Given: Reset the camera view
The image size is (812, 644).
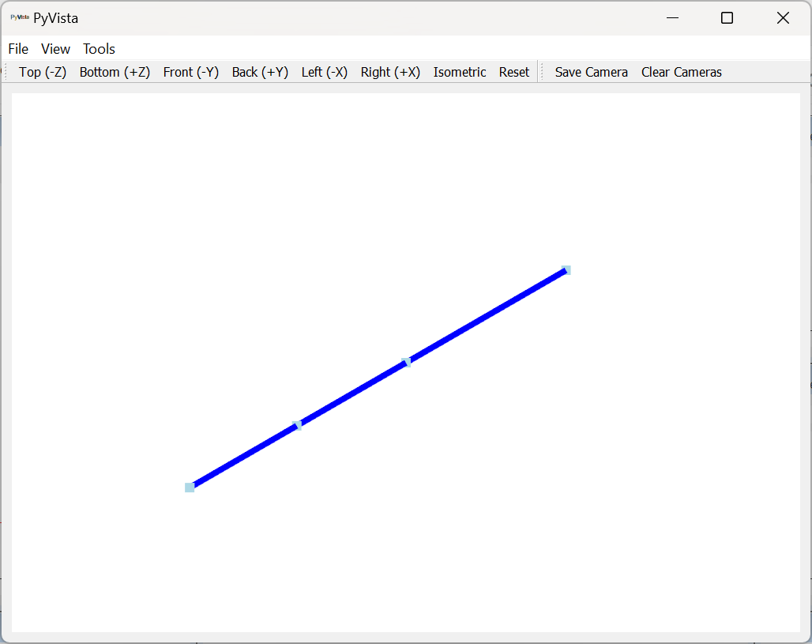Looking at the screenshot, I should pyautogui.click(x=513, y=72).
